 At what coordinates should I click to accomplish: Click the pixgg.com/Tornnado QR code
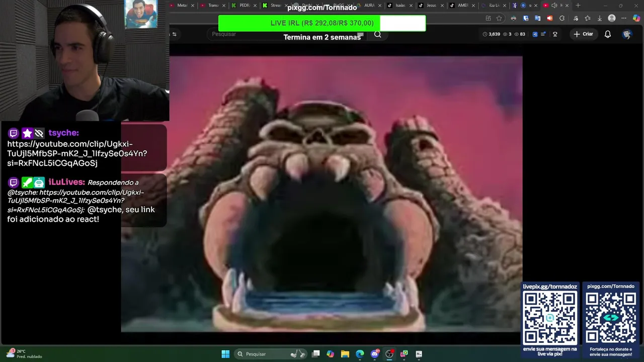click(611, 318)
